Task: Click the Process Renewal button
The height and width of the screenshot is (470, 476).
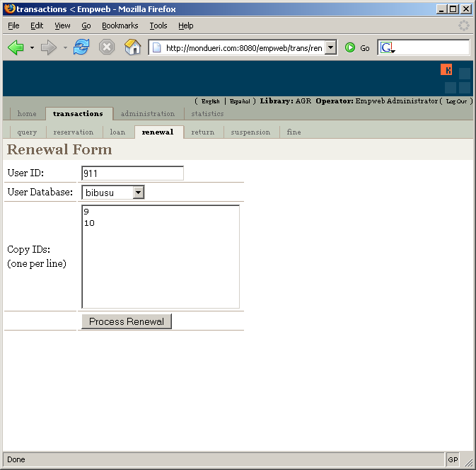Action: (x=127, y=321)
